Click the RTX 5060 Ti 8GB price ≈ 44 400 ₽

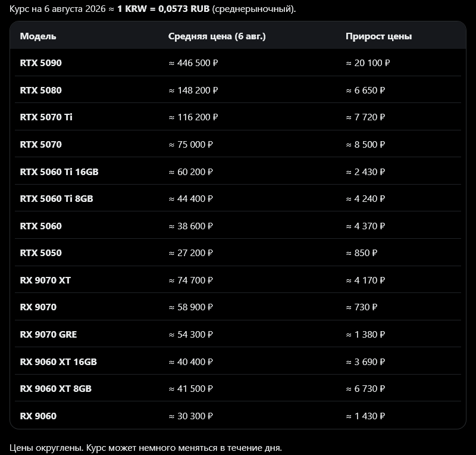click(191, 198)
